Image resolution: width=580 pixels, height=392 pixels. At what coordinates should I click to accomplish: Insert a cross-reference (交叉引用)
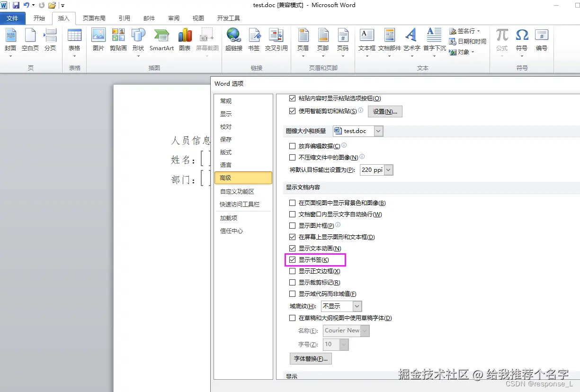coord(276,41)
